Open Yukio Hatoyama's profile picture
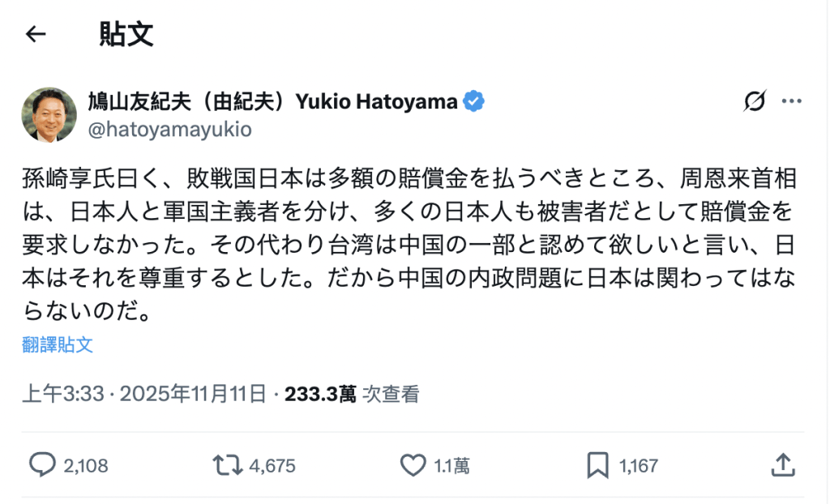Viewport: 830px width, 504px height. (49, 114)
